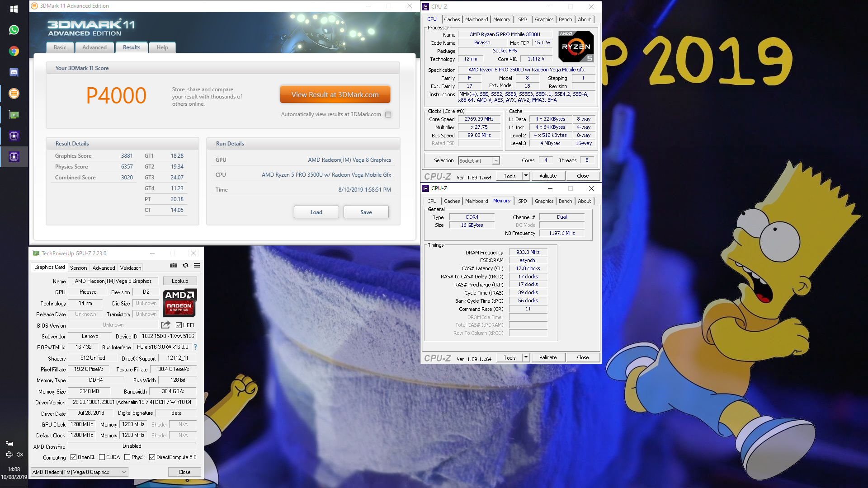This screenshot has width=868, height=488.
Task: Toggle the CUDA checkbox in GPU-Z
Action: 102,457
